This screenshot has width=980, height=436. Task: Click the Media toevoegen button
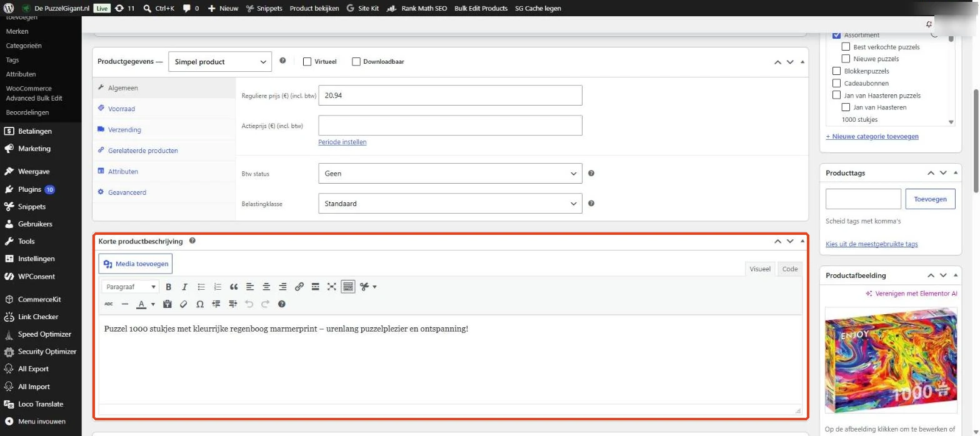[x=136, y=264]
